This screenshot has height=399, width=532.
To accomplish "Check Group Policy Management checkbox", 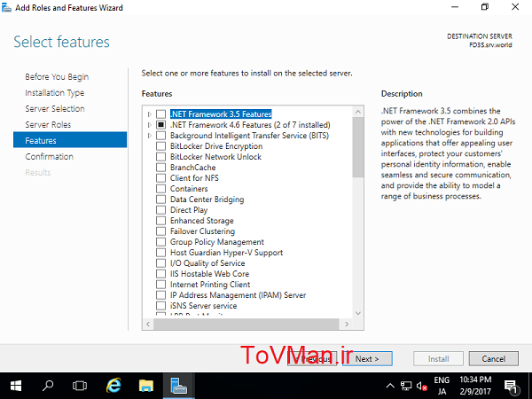I will point(160,242).
